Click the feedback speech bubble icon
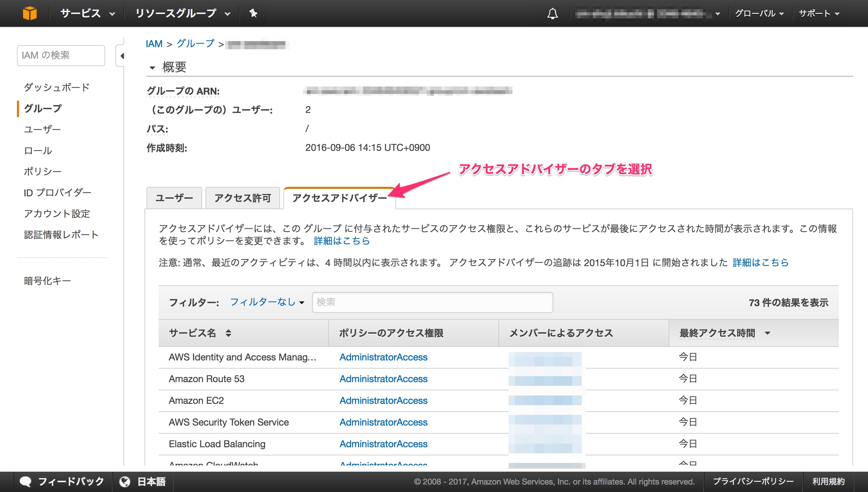Screen dimensions: 868x492 pos(25,481)
